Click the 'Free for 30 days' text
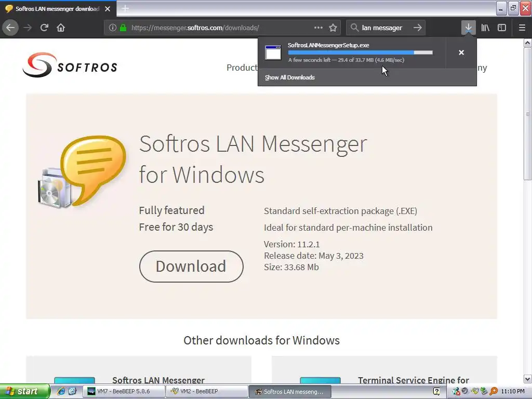Viewport: 532px width, 399px height. (x=176, y=227)
